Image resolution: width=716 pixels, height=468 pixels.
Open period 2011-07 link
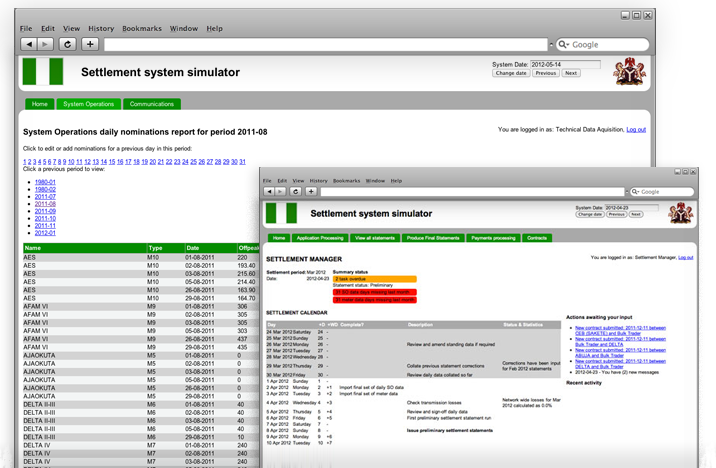(x=45, y=196)
